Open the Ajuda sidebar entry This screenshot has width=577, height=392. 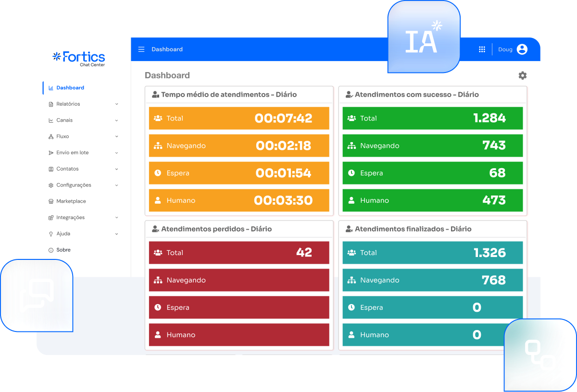click(x=63, y=233)
